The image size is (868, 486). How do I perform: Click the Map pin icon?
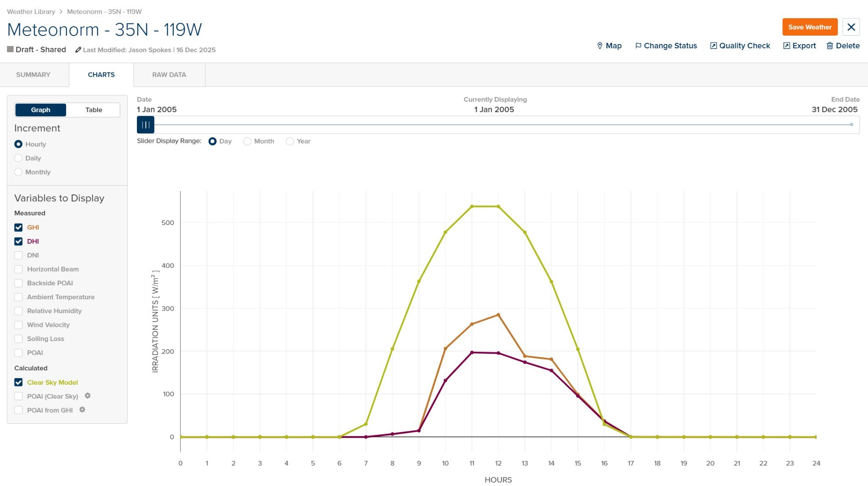(600, 46)
